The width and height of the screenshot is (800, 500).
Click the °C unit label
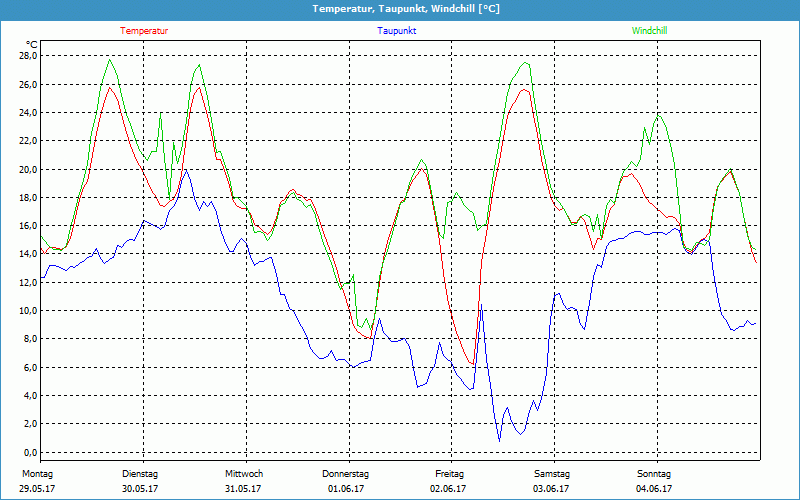tap(32, 45)
